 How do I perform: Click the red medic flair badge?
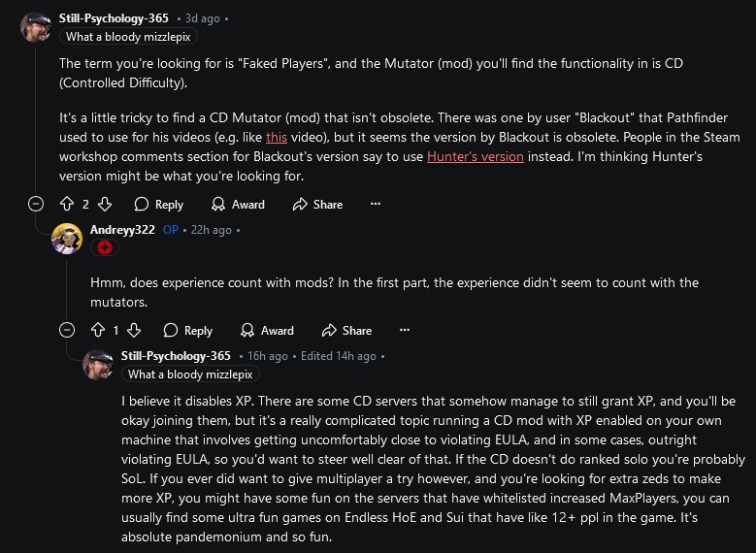tap(105, 247)
